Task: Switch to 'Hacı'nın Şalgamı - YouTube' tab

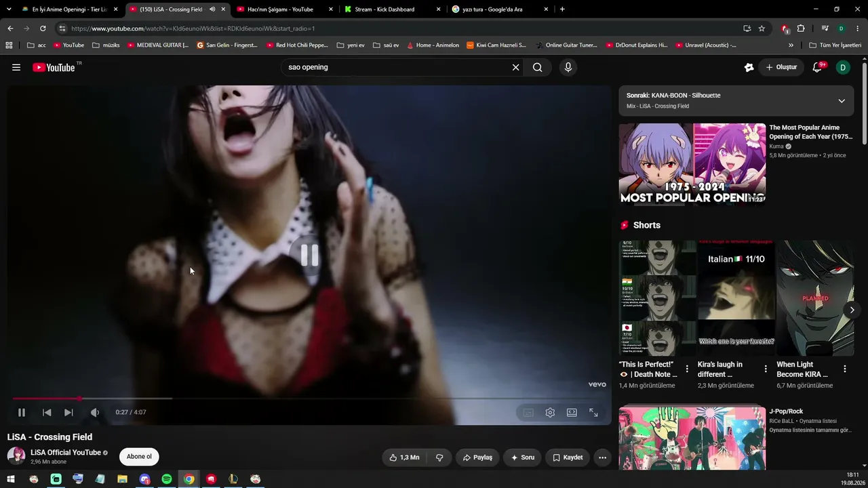Action: click(285, 9)
